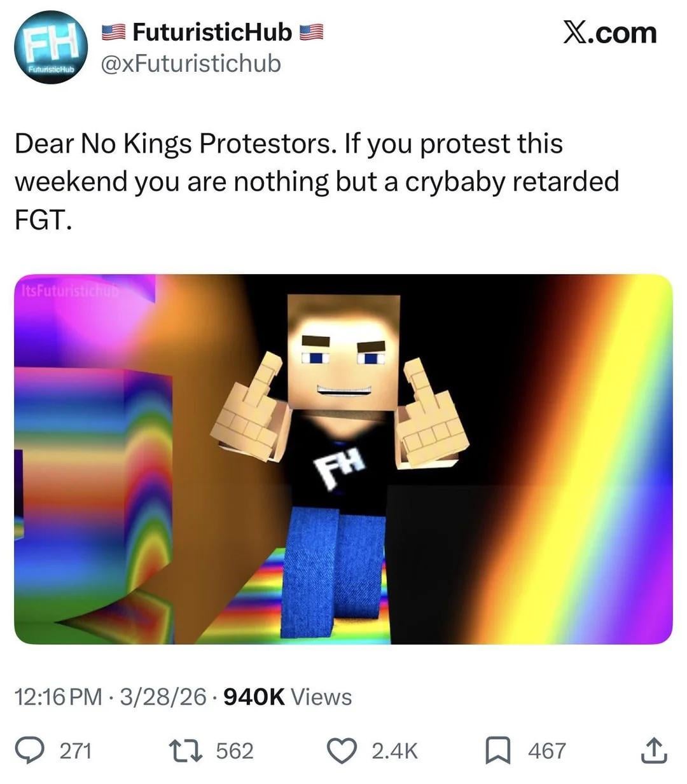The height and width of the screenshot is (784, 687).
Task: Click the ItsFuturistichub watermark on image
Action: coord(69,291)
